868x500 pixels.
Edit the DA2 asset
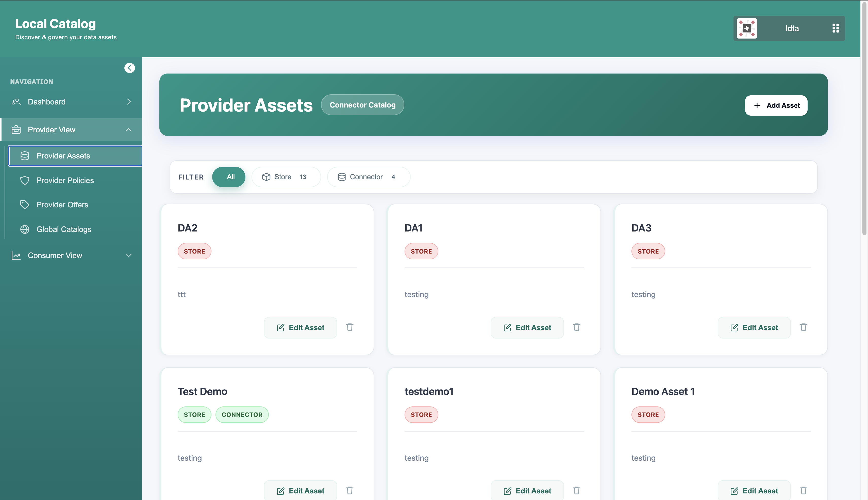point(300,328)
